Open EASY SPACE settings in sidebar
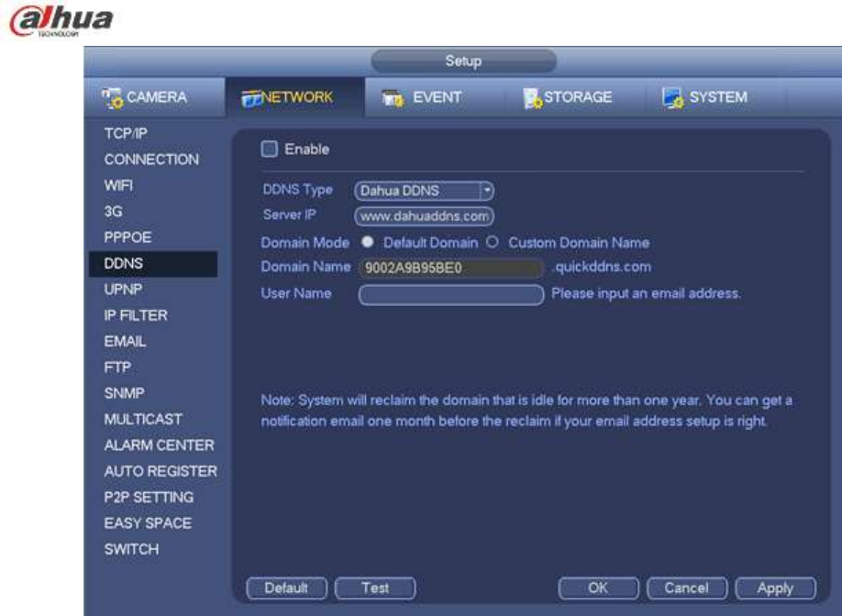The width and height of the screenshot is (842, 616). tap(148, 523)
